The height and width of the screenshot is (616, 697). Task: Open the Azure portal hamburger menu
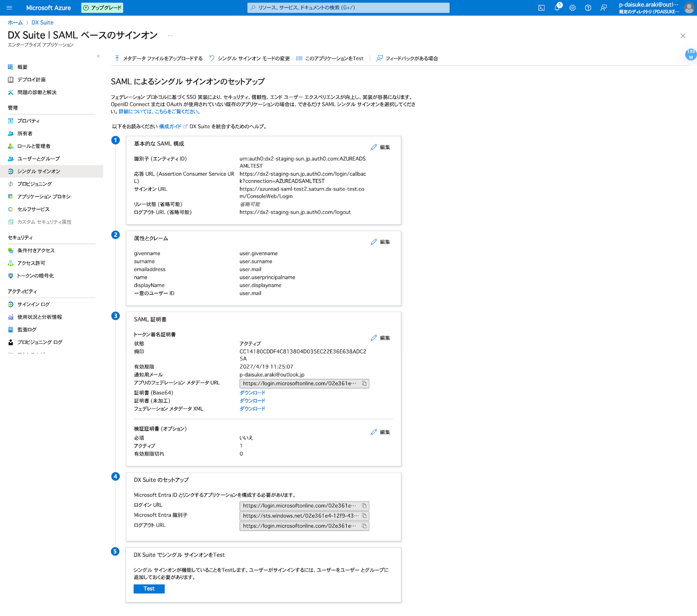(x=9, y=8)
